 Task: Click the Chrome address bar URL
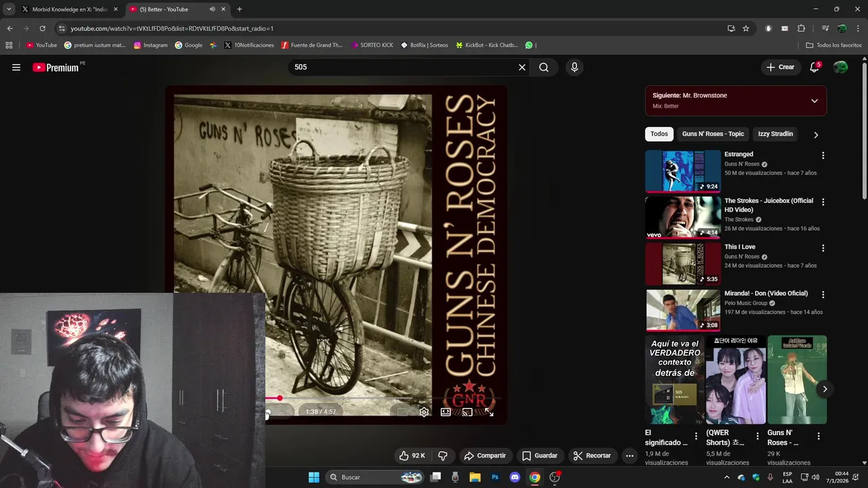(x=172, y=28)
